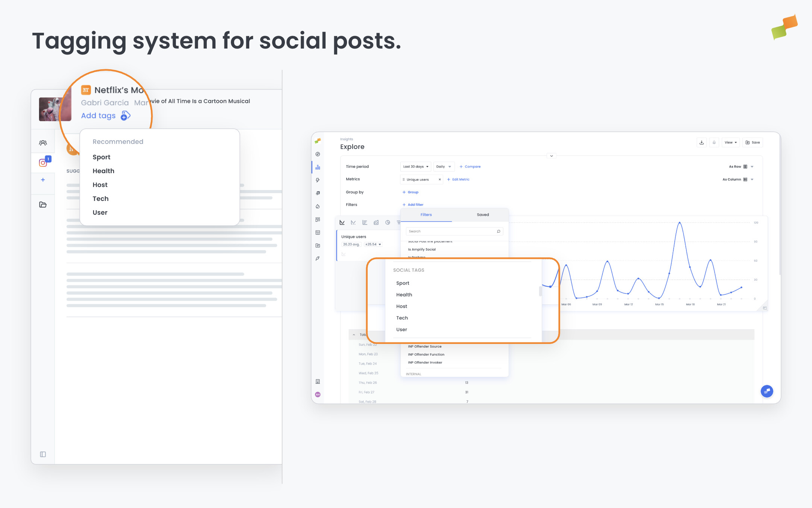The image size is (812, 508).
Task: Open the Daily granularity dropdown
Action: pos(444,166)
